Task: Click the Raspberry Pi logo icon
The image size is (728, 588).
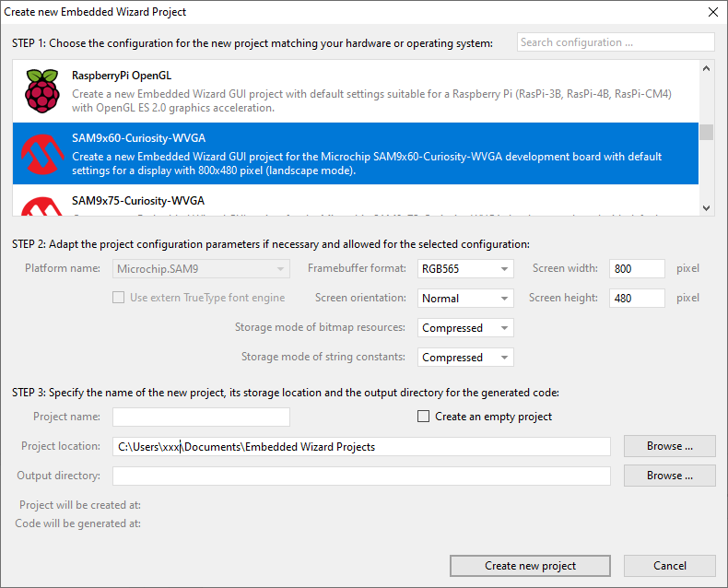Action: click(41, 90)
